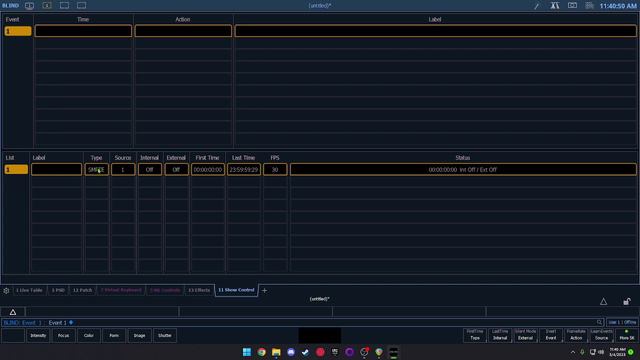Click the Label cell of event 1
Screen dimensions: 640x360
(436, 31)
